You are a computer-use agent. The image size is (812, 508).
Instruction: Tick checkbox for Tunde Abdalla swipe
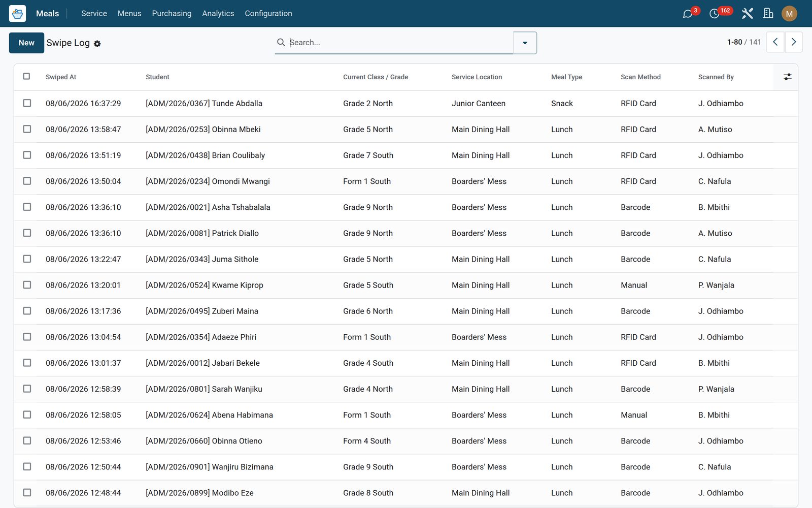point(27,103)
